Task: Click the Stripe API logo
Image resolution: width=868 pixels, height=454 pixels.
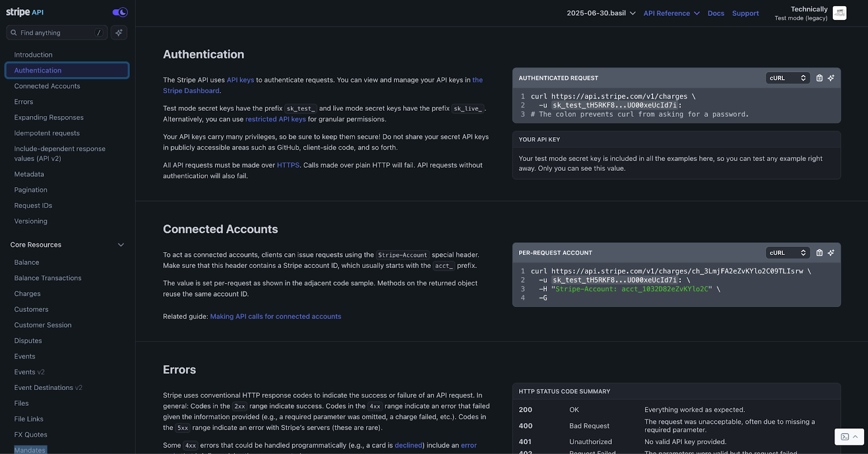Action: 25,12
